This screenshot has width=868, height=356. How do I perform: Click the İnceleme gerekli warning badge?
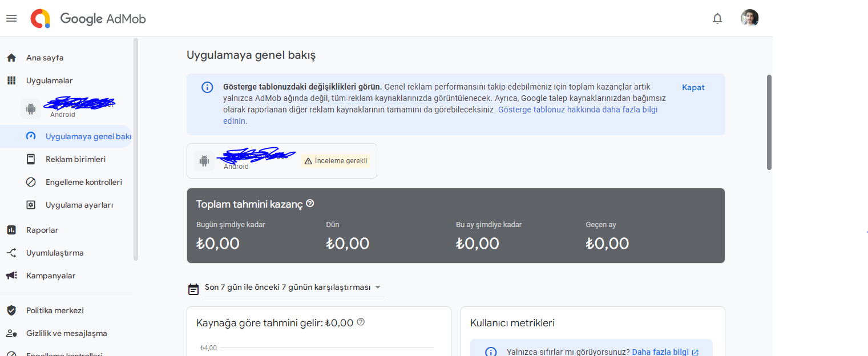[336, 161]
